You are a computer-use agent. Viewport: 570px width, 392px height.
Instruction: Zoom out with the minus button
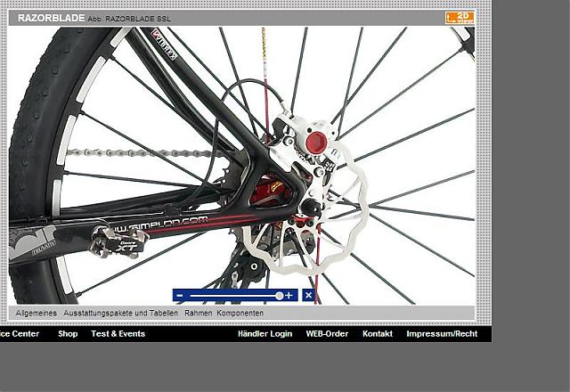[180, 295]
